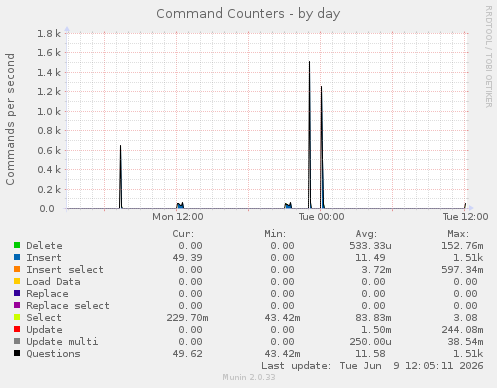
Task: Click Update max value 244.08m
Action: 462,330
